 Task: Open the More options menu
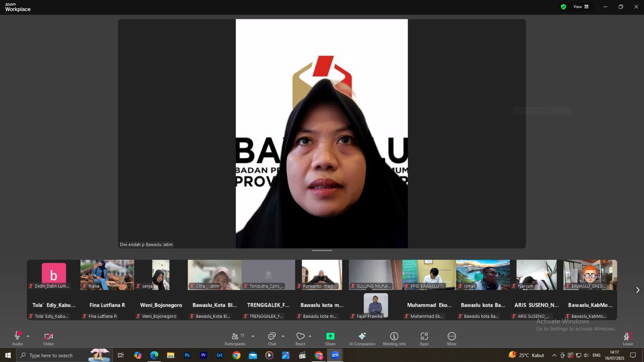(452, 338)
